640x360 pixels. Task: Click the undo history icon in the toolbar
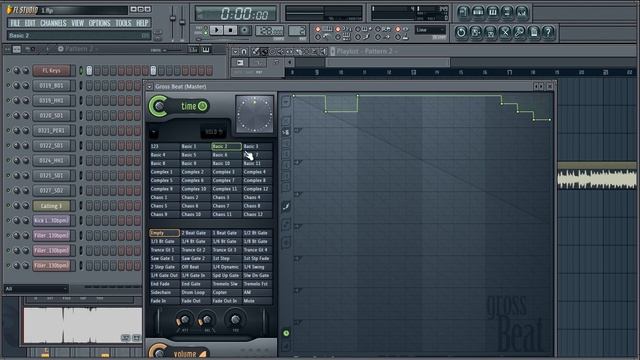coord(461,32)
